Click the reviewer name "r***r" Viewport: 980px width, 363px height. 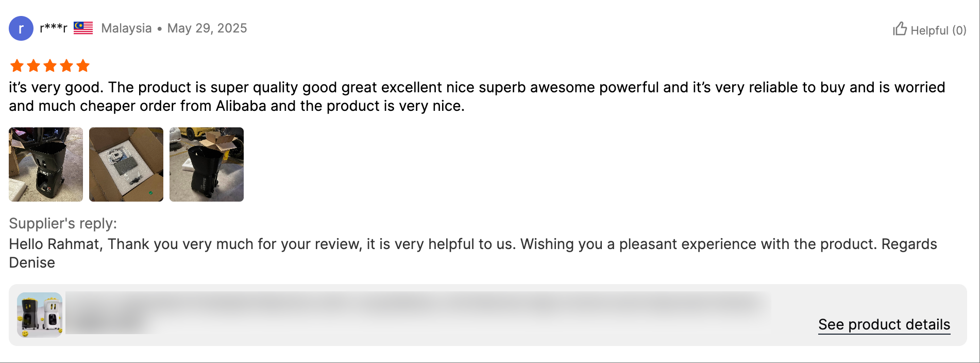click(54, 28)
